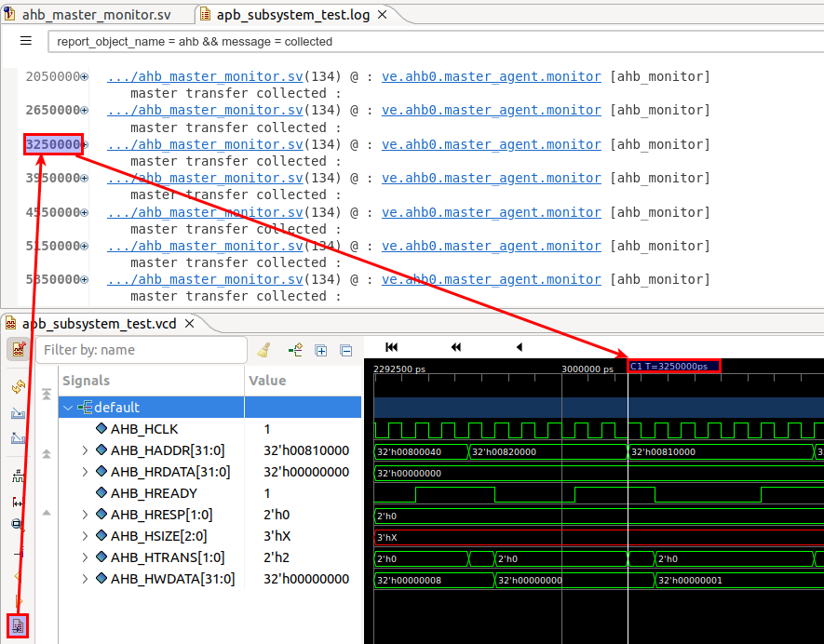Viewport: 824px width, 644px height.
Task: Expand the AHB_HWDATA[31:0] signal
Action: [84, 578]
